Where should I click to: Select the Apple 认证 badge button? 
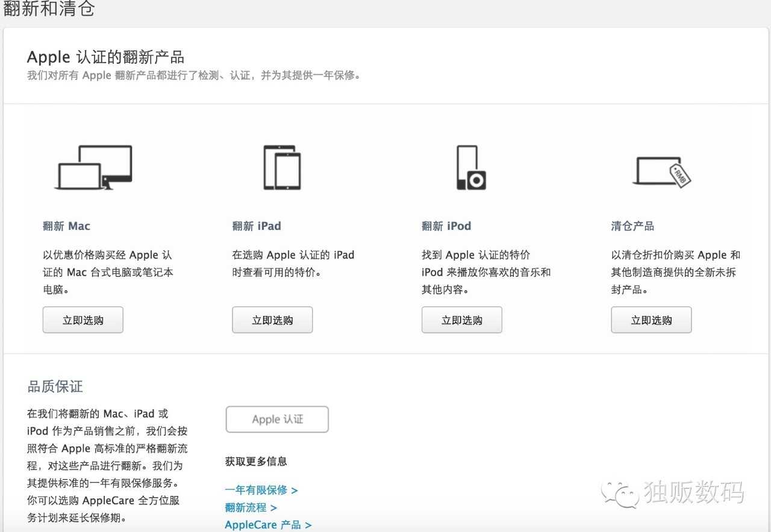click(x=276, y=419)
